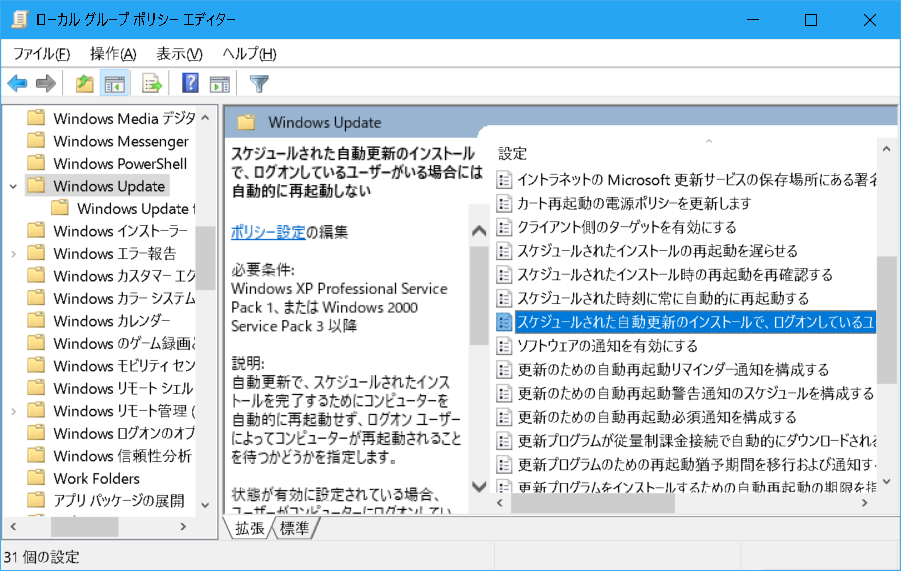Viewport: 901px width, 571px height.
Task: Select Windows カラー システム folder
Action: (124, 298)
